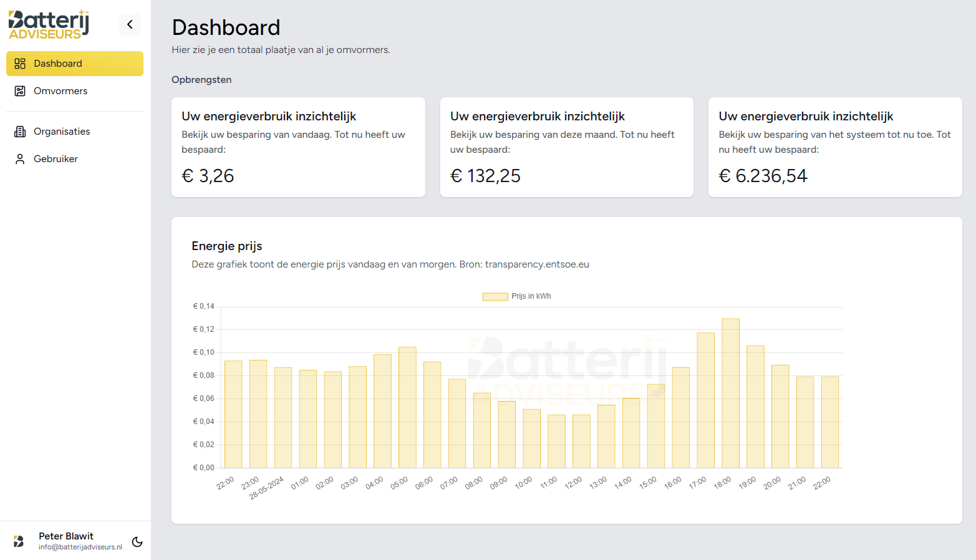
Task: Click the 18:00 peak price bar
Action: pos(731,393)
